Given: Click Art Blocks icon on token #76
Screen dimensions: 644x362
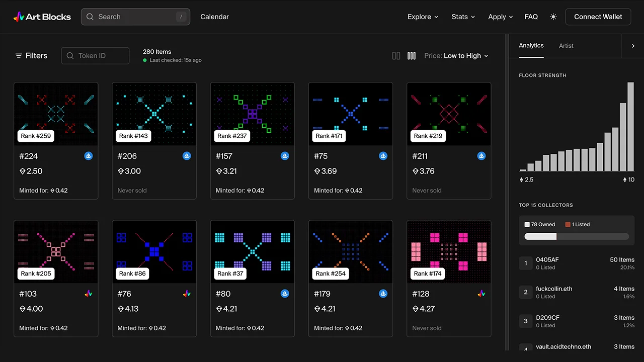Looking at the screenshot, I should pyautogui.click(x=187, y=294).
